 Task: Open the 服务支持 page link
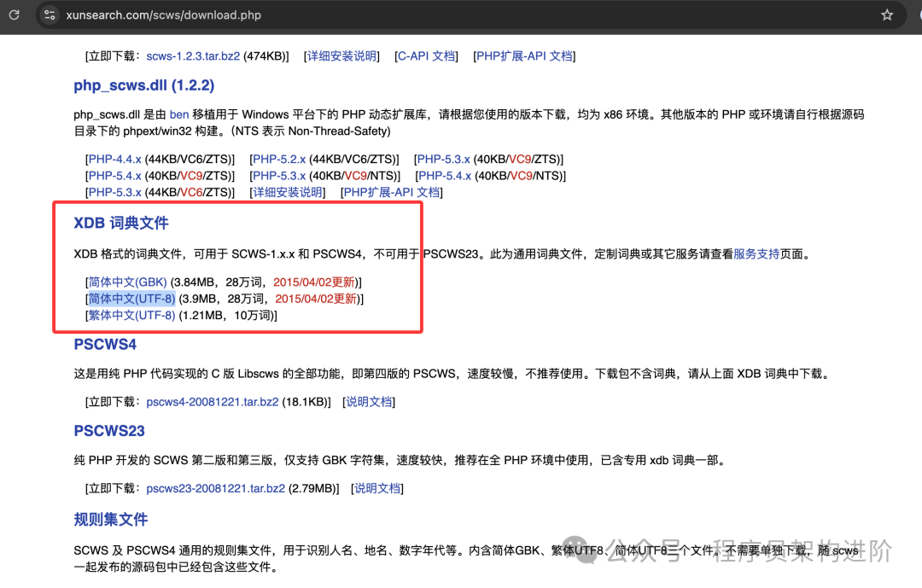[x=756, y=254]
